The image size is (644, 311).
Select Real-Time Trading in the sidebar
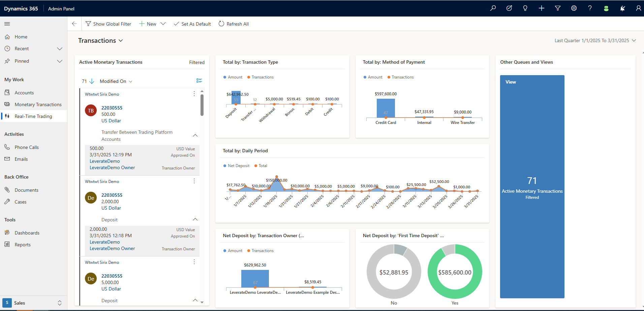pos(33,116)
